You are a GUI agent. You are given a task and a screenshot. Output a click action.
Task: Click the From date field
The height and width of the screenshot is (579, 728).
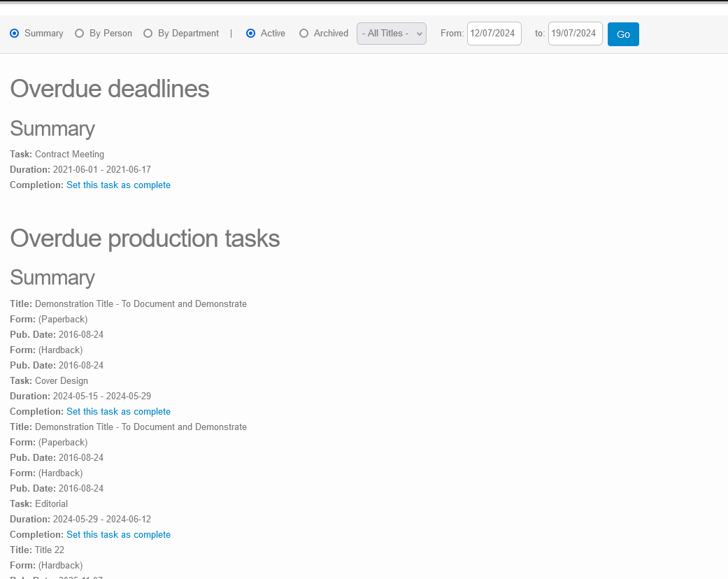click(494, 34)
